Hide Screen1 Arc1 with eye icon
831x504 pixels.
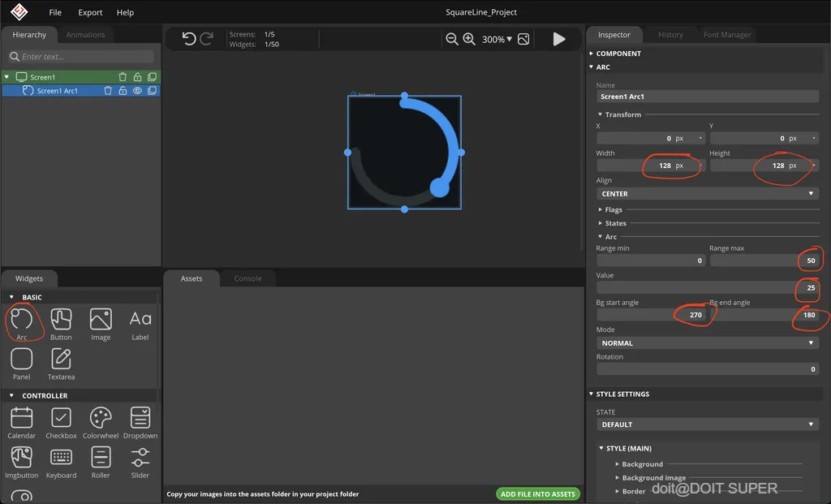137,91
